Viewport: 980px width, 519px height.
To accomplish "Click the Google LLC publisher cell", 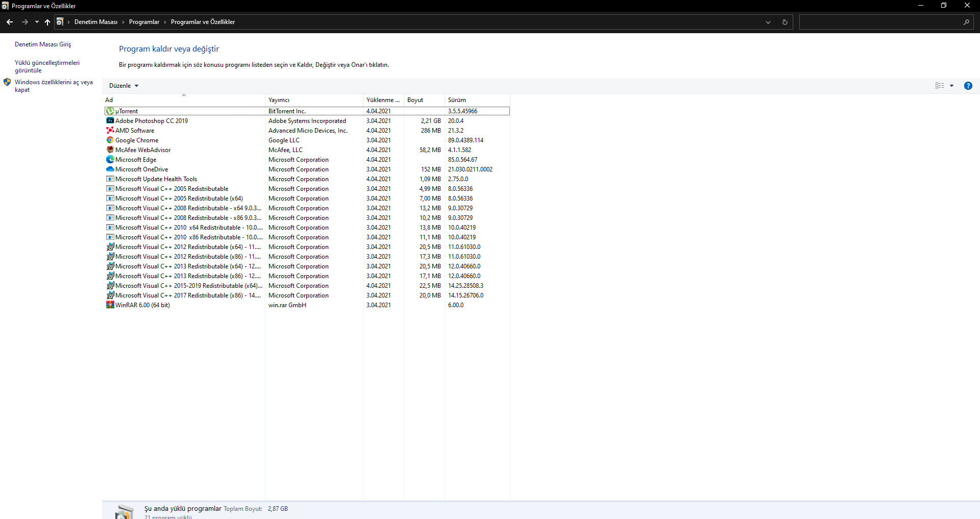I will click(284, 140).
